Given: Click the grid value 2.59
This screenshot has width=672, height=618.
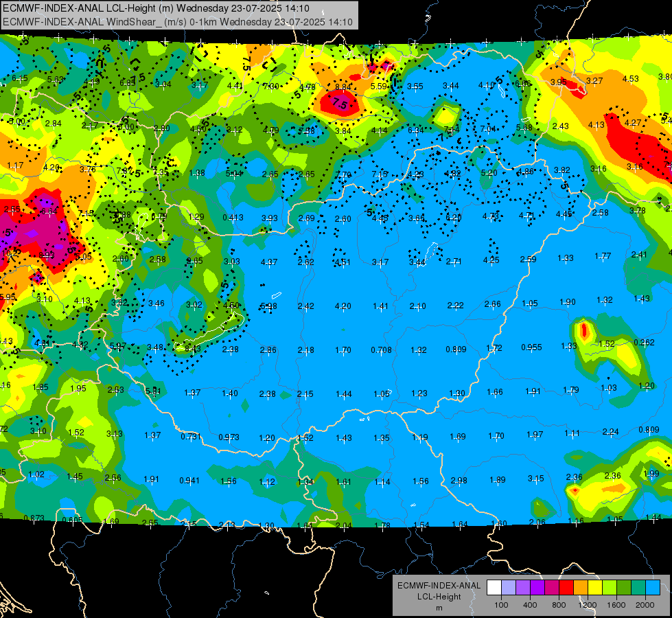Looking at the screenshot, I should tap(528, 259).
